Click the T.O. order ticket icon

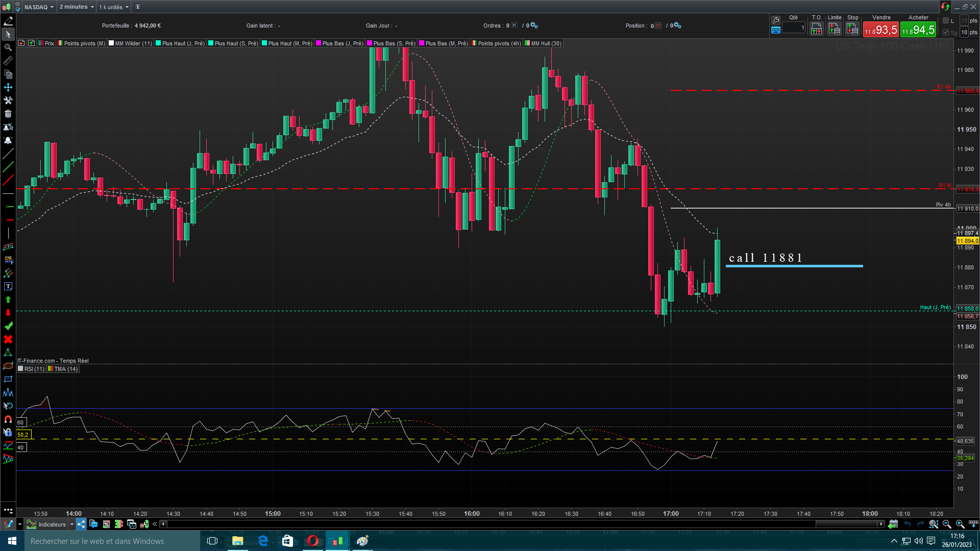click(x=816, y=29)
